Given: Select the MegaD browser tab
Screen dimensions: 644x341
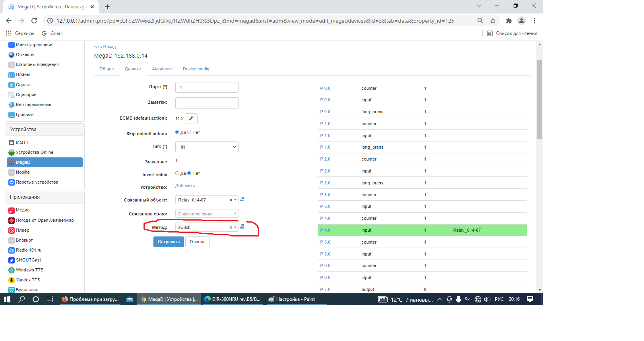Looking at the screenshot, I should [x=51, y=7].
